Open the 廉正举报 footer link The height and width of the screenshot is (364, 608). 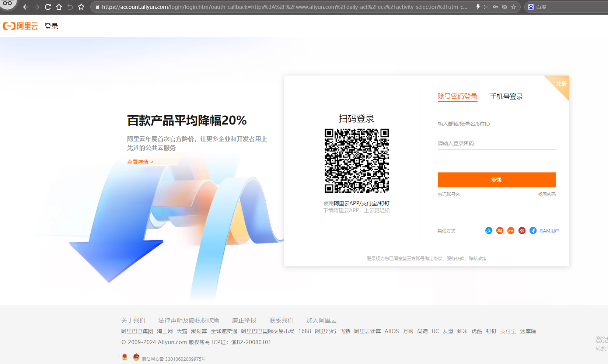[244, 321]
